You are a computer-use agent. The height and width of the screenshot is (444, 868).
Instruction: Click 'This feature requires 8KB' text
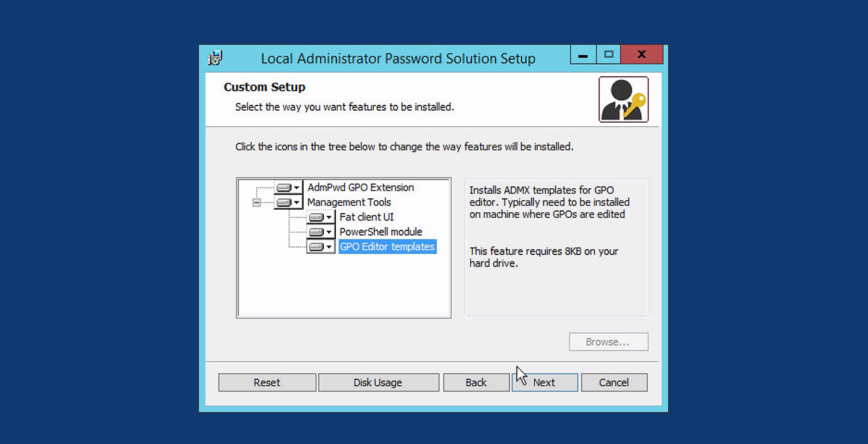[544, 257]
